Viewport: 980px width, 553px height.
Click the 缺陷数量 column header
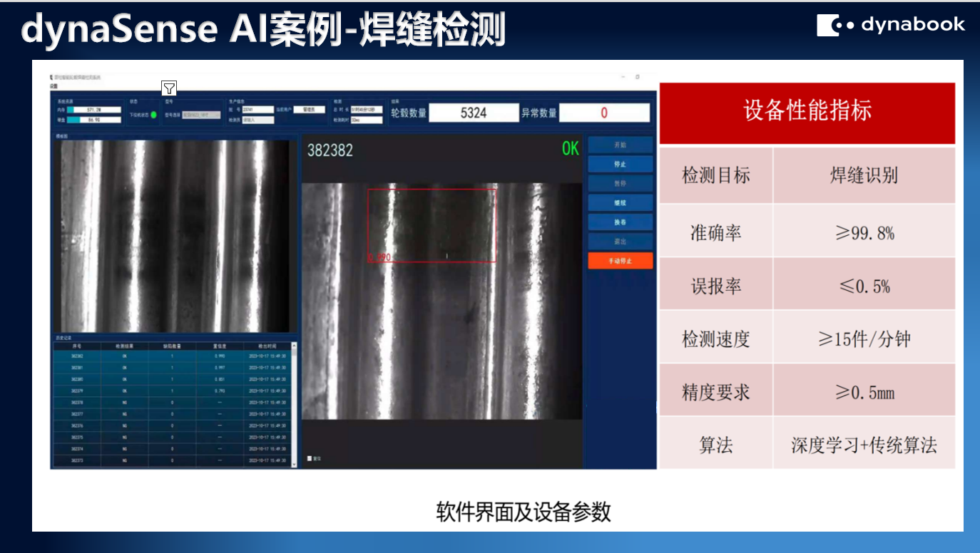[x=172, y=346]
